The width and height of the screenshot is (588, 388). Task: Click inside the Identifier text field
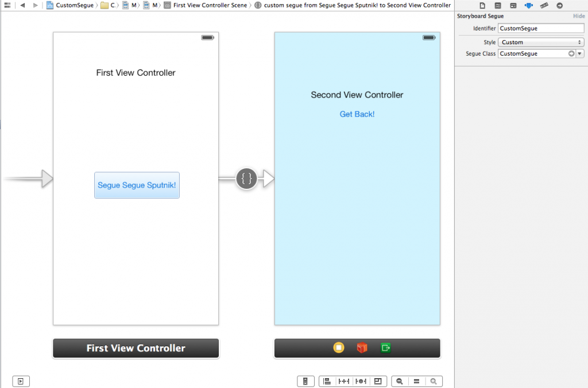(x=540, y=28)
